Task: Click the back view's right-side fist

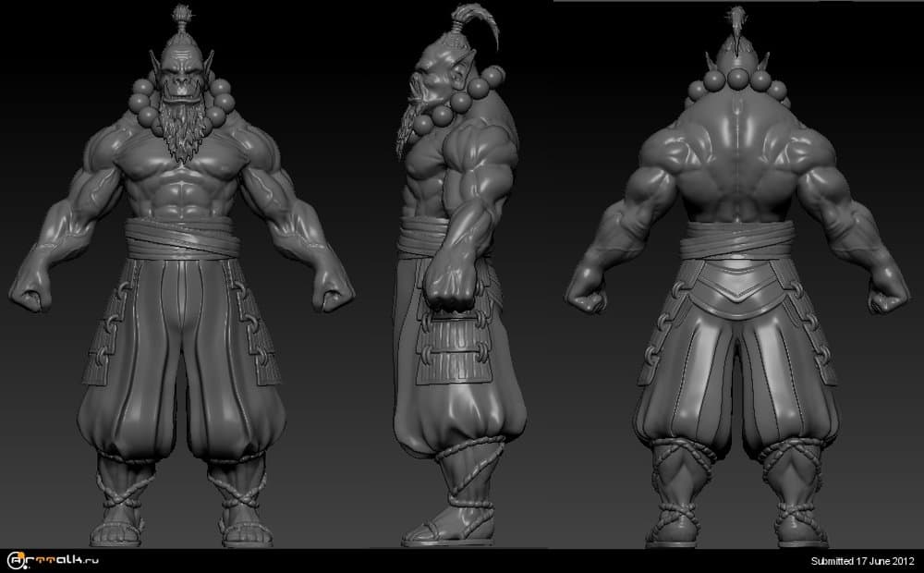Action: pos(889,294)
